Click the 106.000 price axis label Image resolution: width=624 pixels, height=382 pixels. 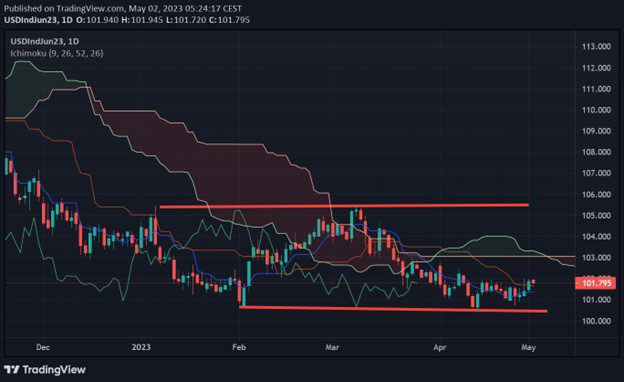coord(596,195)
